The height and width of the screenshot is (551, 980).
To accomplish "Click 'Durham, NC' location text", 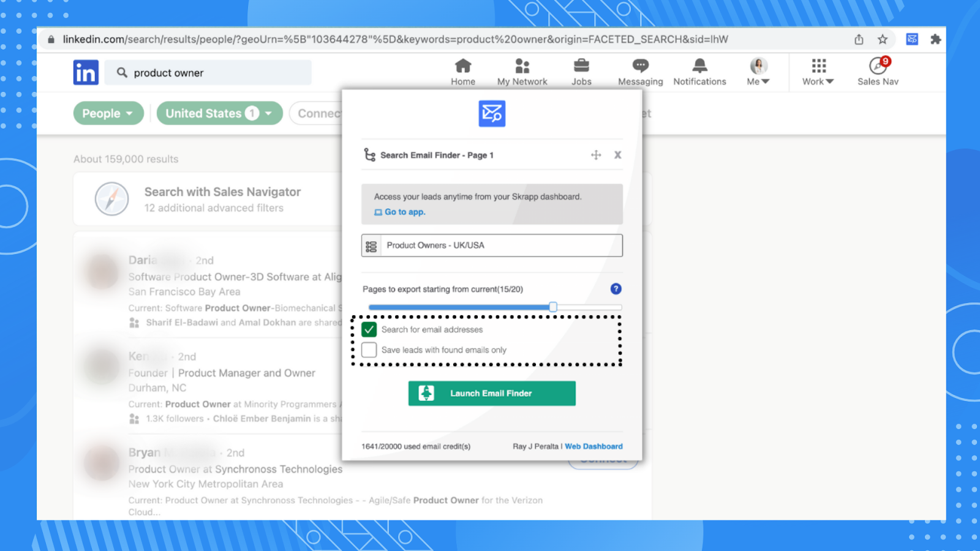I will pos(157,388).
